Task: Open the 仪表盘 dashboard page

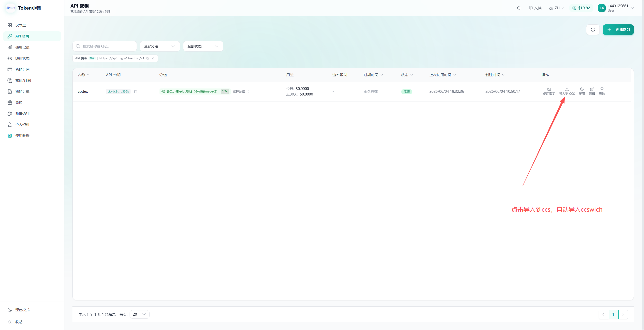Action: coord(32,25)
